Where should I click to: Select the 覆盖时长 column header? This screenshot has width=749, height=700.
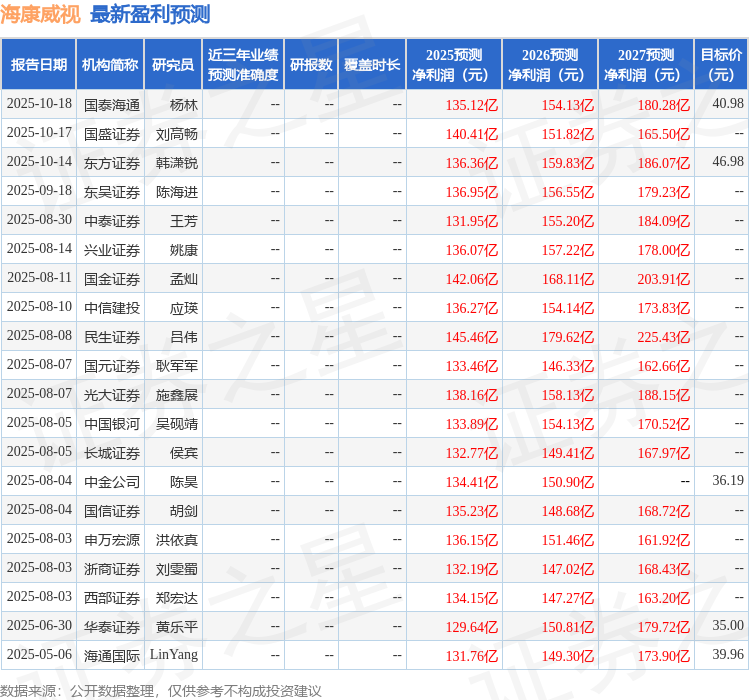[x=372, y=65]
